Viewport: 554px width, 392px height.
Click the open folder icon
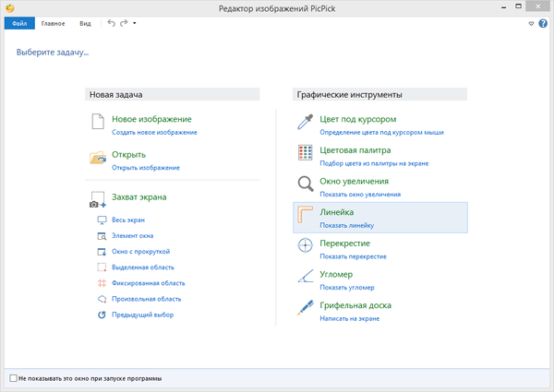pyautogui.click(x=98, y=159)
